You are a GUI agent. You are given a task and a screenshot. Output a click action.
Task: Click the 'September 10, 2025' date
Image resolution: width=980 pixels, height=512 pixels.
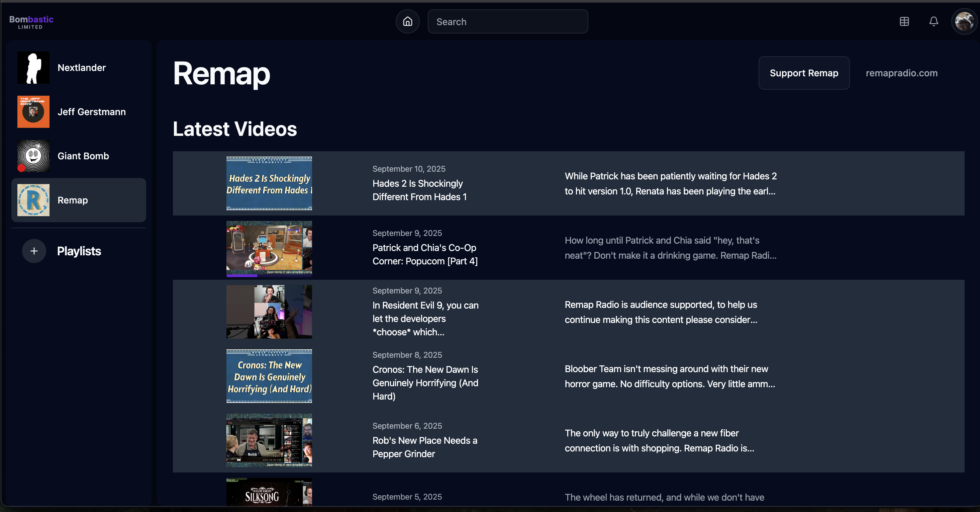point(409,169)
